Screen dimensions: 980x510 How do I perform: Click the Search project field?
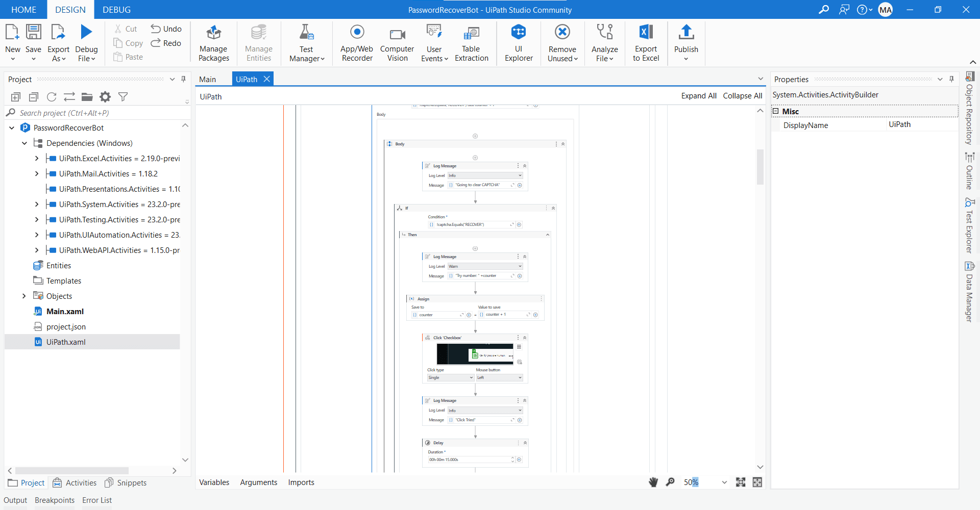pyautogui.click(x=97, y=113)
